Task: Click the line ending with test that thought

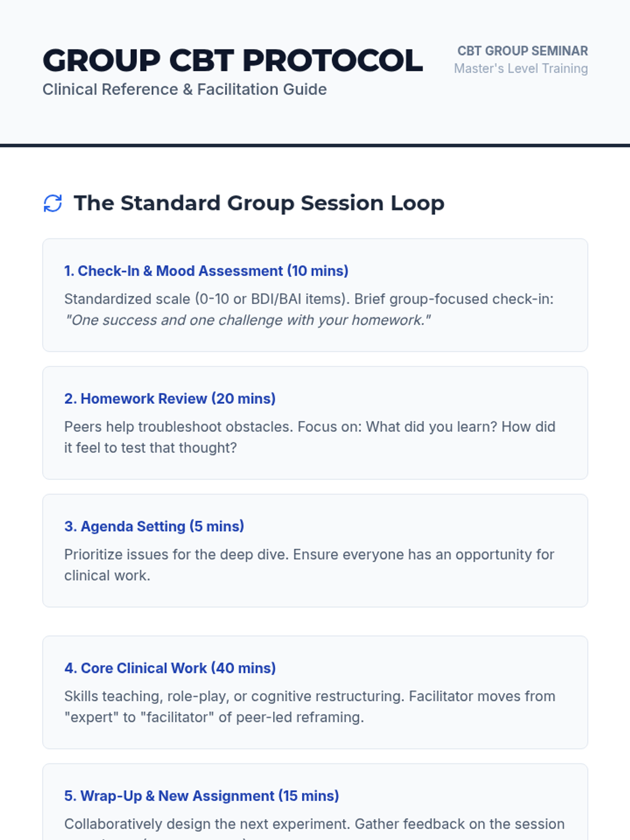Action: [150, 448]
